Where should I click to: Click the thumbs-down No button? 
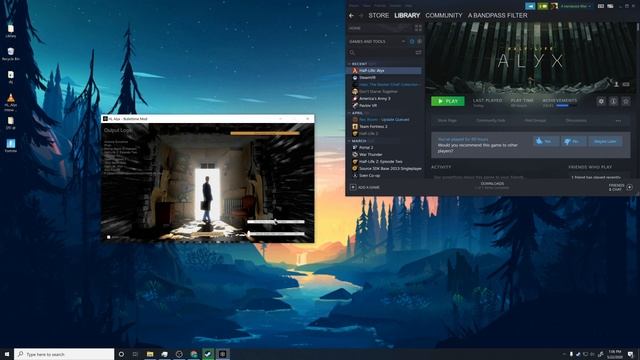[x=573, y=141]
